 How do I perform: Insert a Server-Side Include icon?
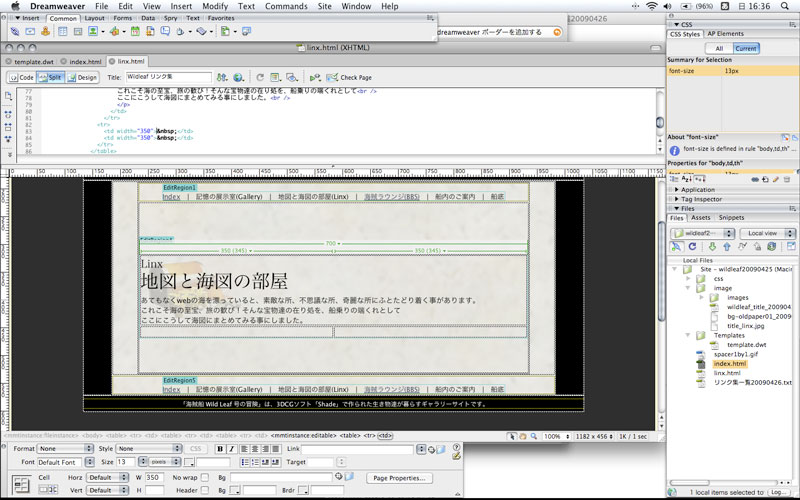[150, 31]
